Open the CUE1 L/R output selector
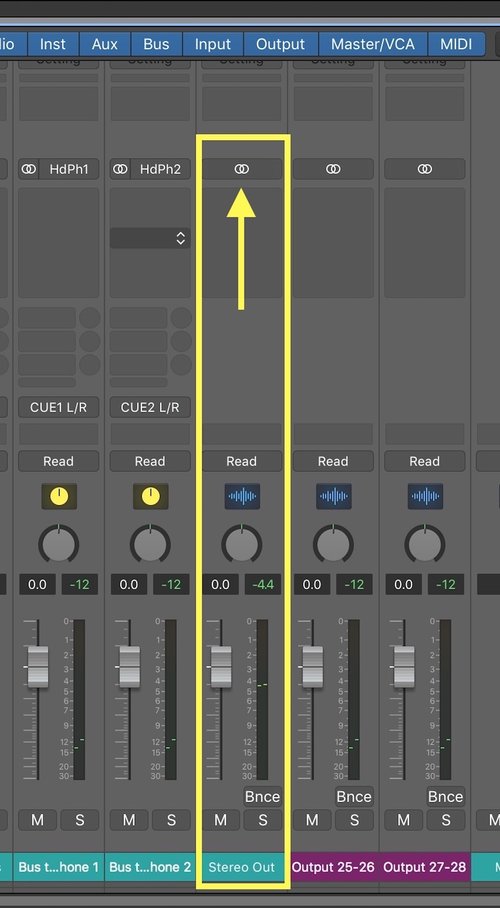This screenshot has width=500, height=908. click(x=59, y=407)
